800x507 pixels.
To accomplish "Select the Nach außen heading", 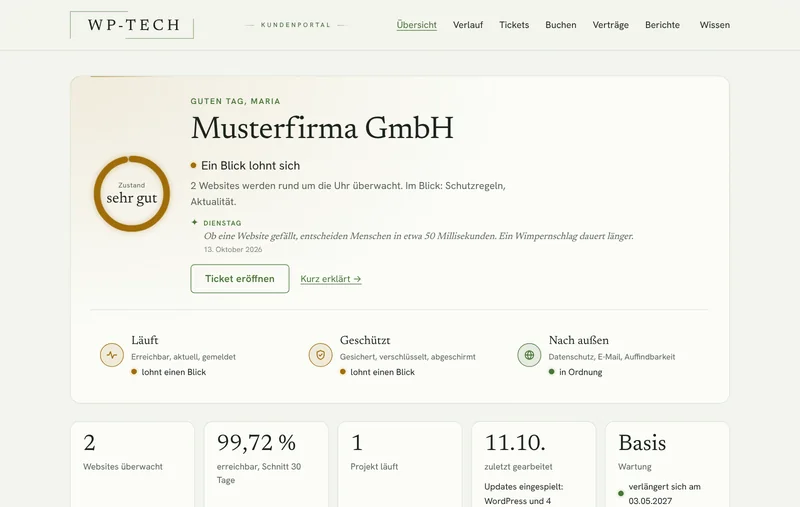I will tap(579, 340).
